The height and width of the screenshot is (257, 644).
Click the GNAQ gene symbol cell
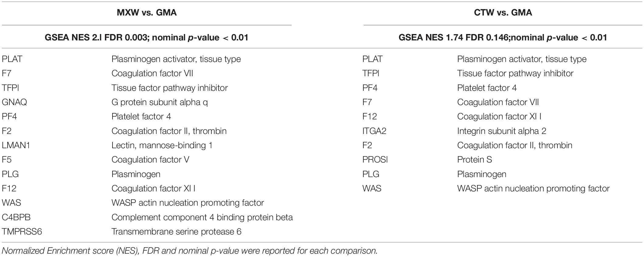click(14, 102)
